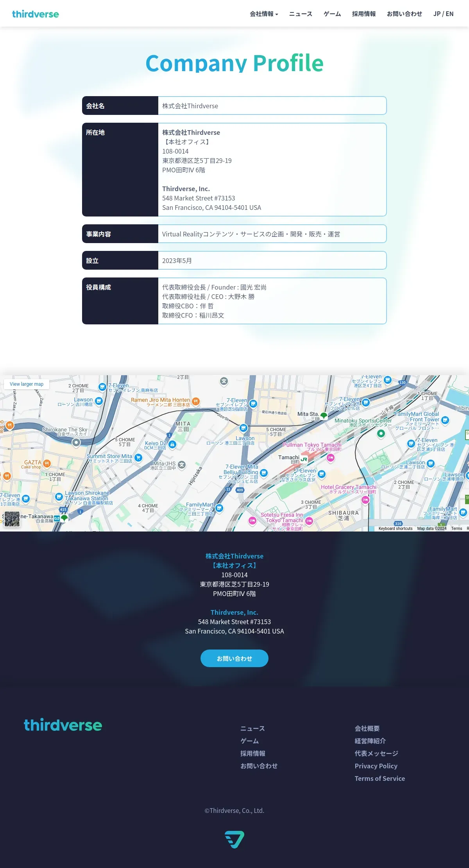
Task: Open the ニュース menu item in the header
Action: 301,14
